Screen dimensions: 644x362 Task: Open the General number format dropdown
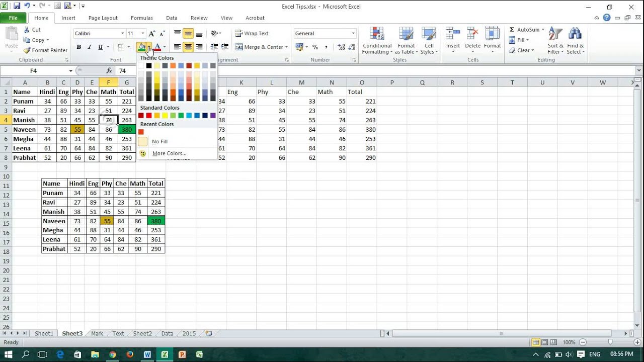pyautogui.click(x=353, y=34)
